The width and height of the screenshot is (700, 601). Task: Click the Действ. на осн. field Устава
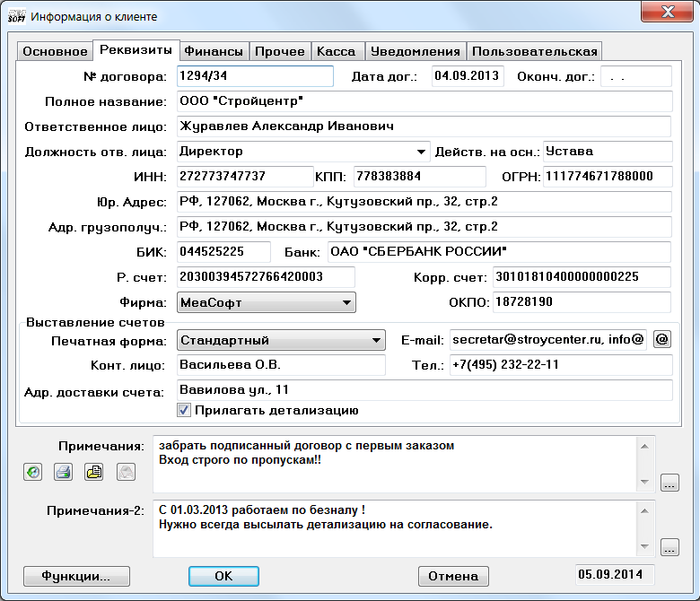(x=608, y=152)
